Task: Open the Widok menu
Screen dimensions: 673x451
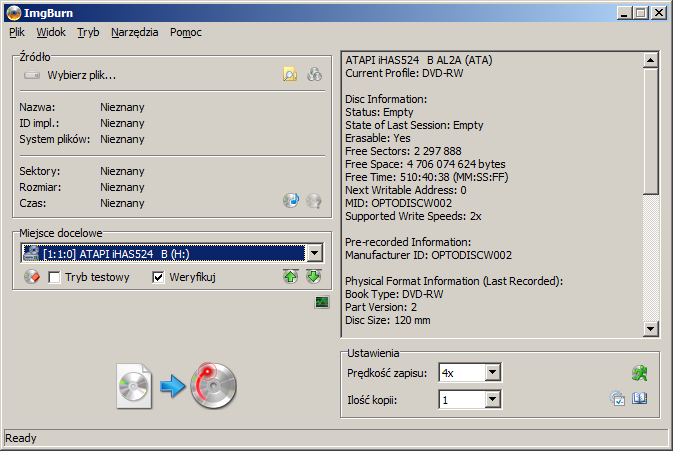Action: [51, 32]
